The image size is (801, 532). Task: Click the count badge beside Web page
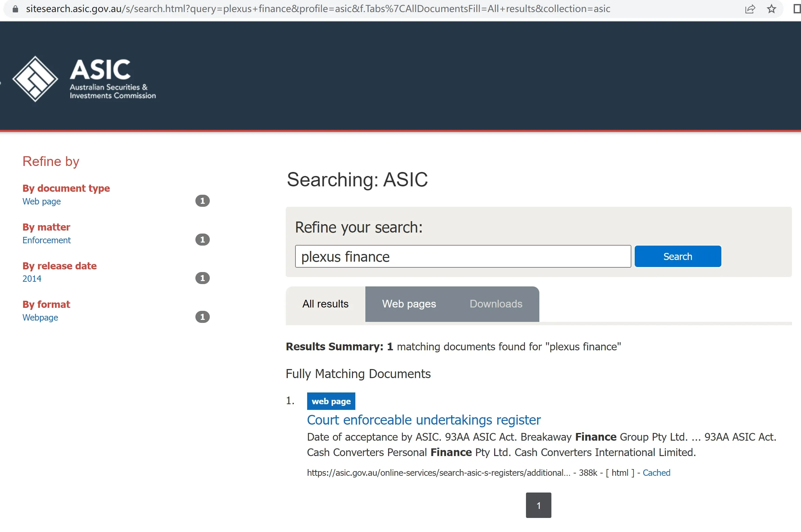click(x=202, y=201)
